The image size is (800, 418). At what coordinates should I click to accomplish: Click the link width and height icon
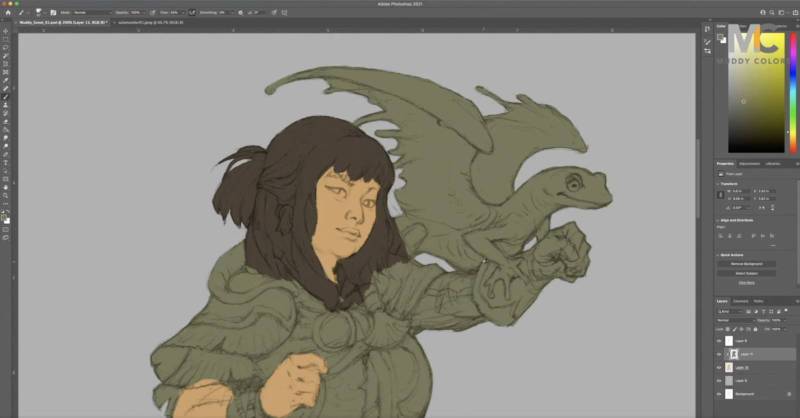pyautogui.click(x=720, y=194)
